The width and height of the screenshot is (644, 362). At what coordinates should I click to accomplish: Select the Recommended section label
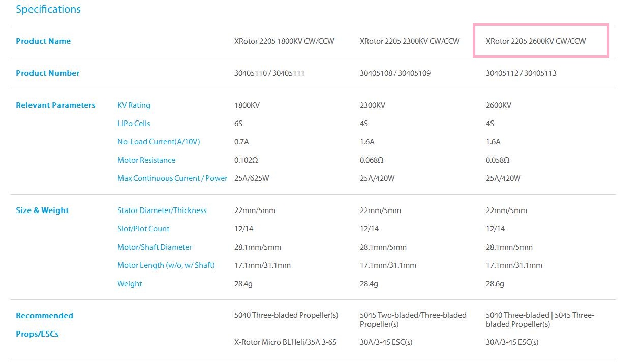[x=44, y=316]
